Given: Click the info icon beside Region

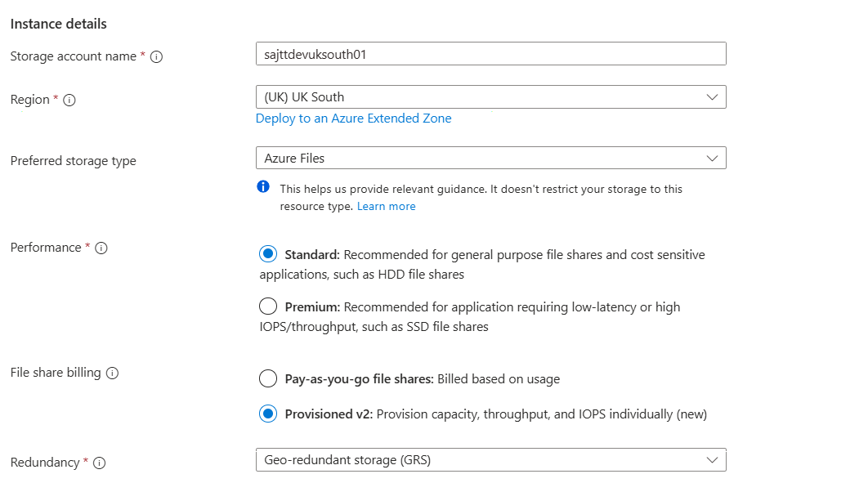Looking at the screenshot, I should click(x=69, y=100).
